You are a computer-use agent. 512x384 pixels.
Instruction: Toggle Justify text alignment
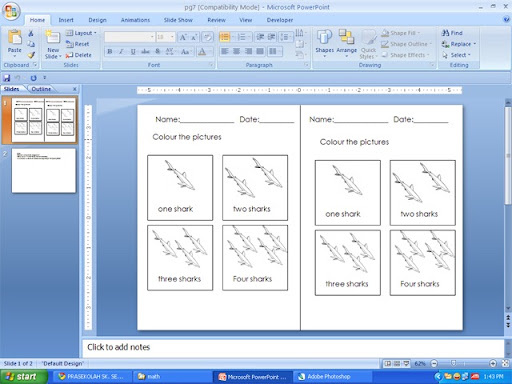[x=260, y=51]
